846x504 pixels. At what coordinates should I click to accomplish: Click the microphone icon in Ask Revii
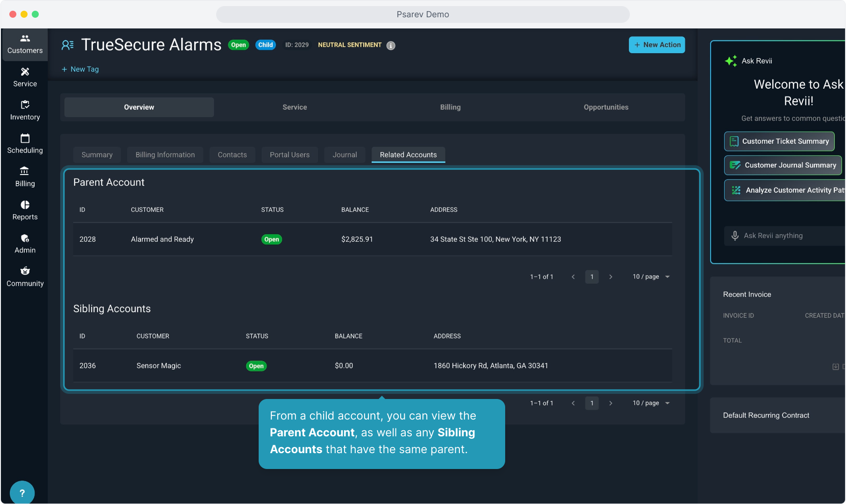click(x=734, y=236)
